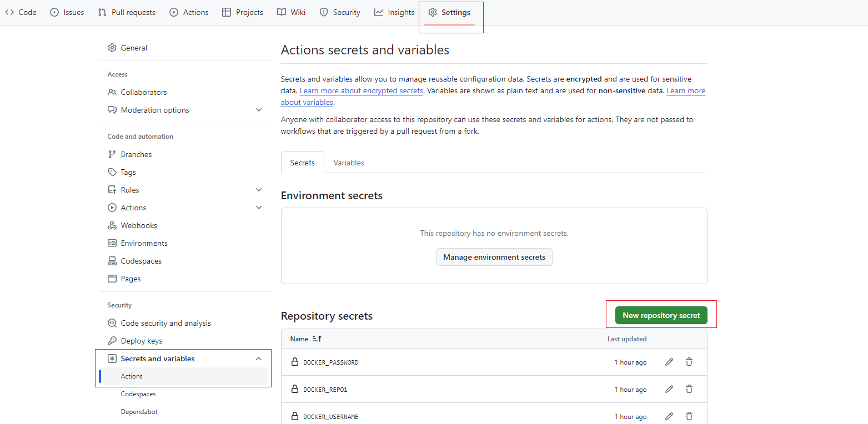Screen dimensions: 868x424
Task: Click the Code brackets icon
Action: coord(9,12)
